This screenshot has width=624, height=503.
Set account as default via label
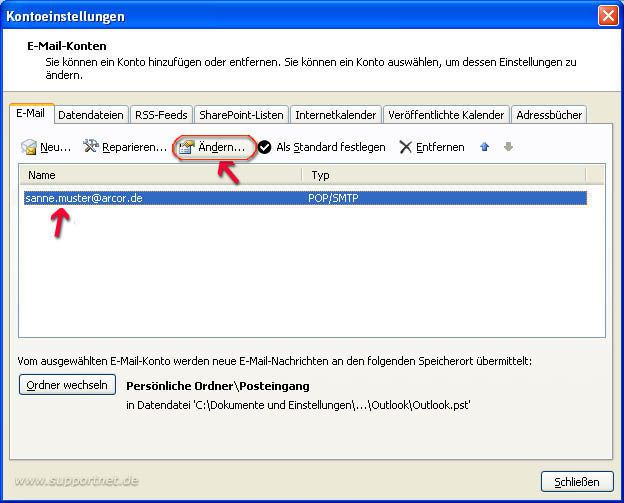[331, 147]
